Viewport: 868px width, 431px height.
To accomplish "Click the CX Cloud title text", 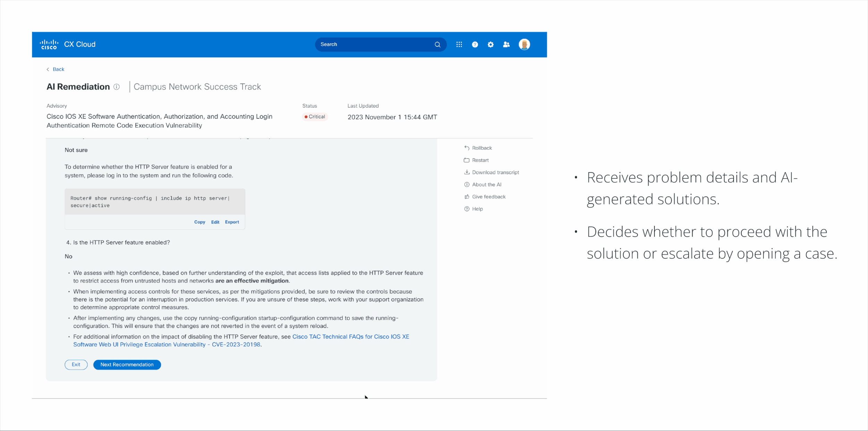I will (80, 44).
